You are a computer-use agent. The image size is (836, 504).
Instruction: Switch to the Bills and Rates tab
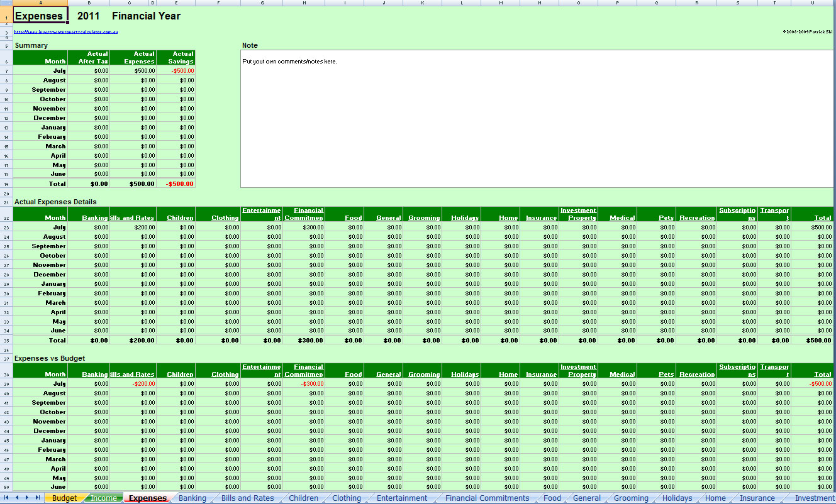247,498
